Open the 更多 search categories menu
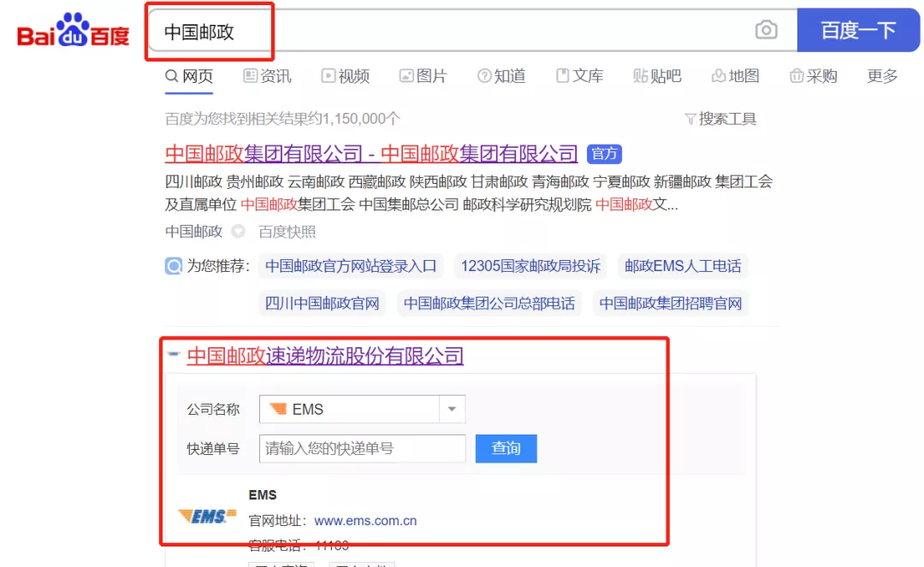Viewport: 924px width, 567px height. pyautogui.click(x=882, y=76)
